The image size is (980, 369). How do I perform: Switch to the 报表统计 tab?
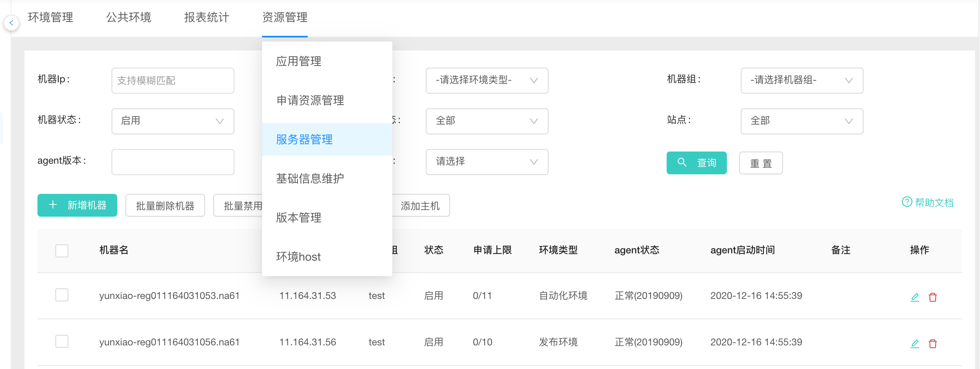point(207,18)
